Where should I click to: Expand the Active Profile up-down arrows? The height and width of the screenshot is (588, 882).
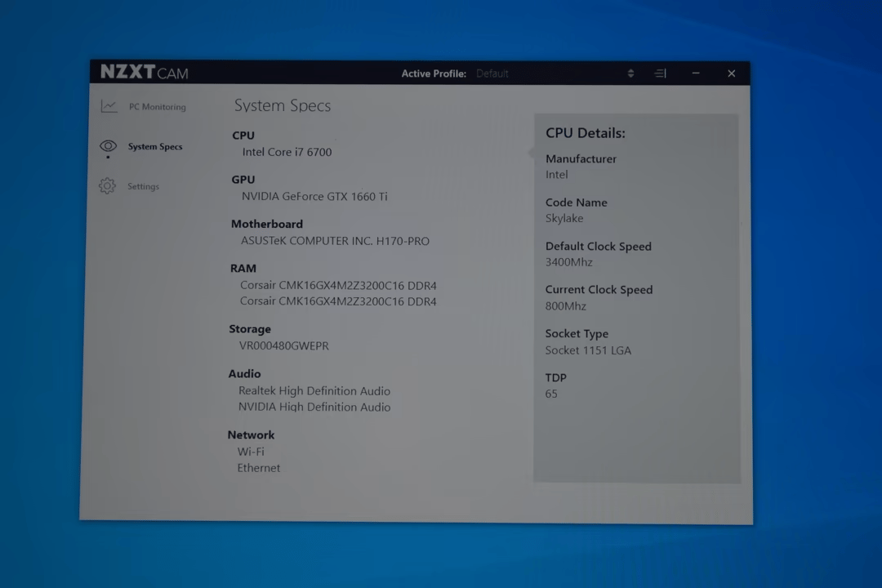(630, 73)
